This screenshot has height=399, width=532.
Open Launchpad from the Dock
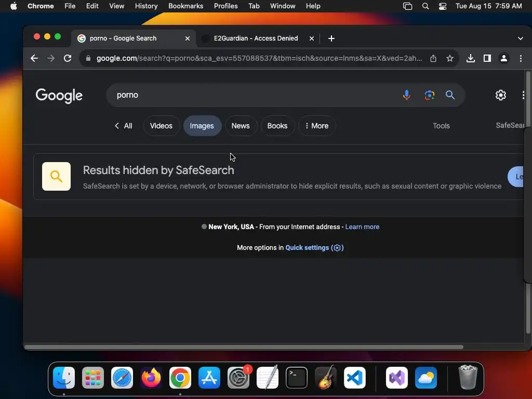pyautogui.click(x=93, y=378)
